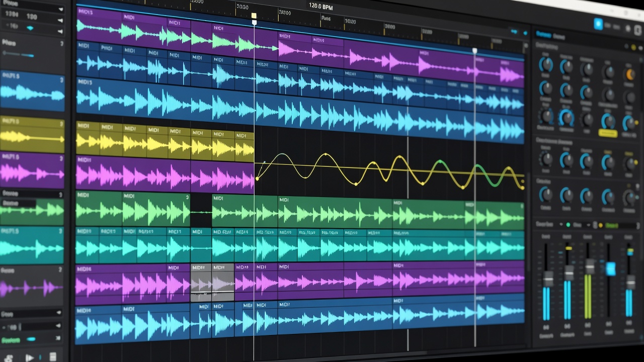
Task: Click the 120.0 BPM tempo display
Action: tap(321, 7)
